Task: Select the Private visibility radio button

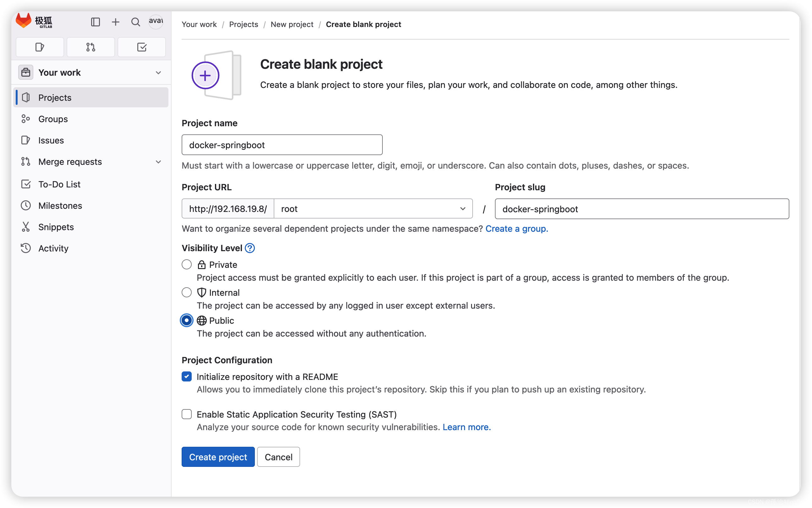Action: (x=187, y=265)
